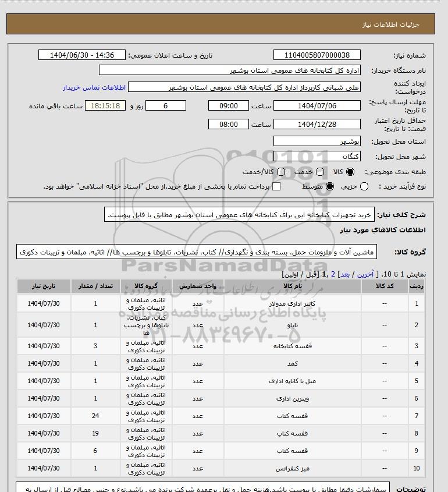Select the کالا radio button
Screen dimensions: 448x492
(x=350, y=172)
